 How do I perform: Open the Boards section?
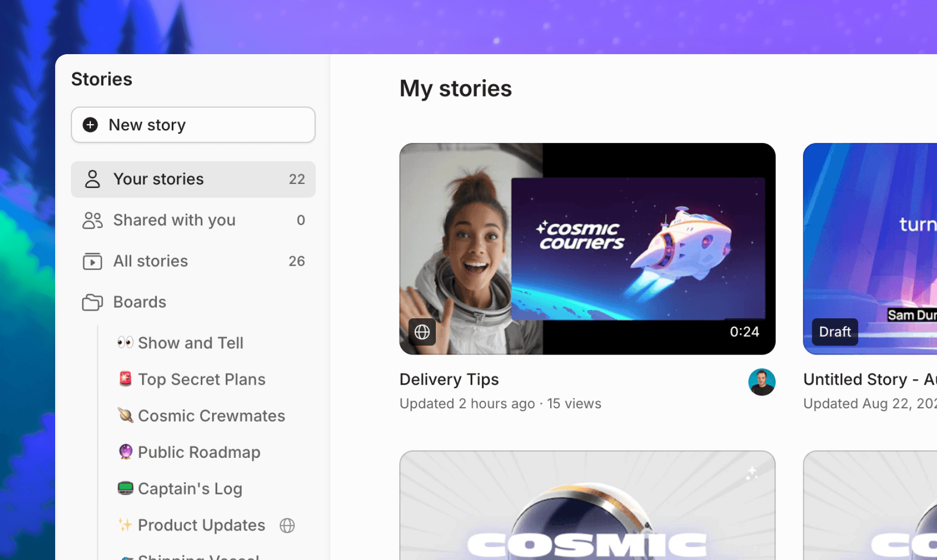(x=193, y=302)
